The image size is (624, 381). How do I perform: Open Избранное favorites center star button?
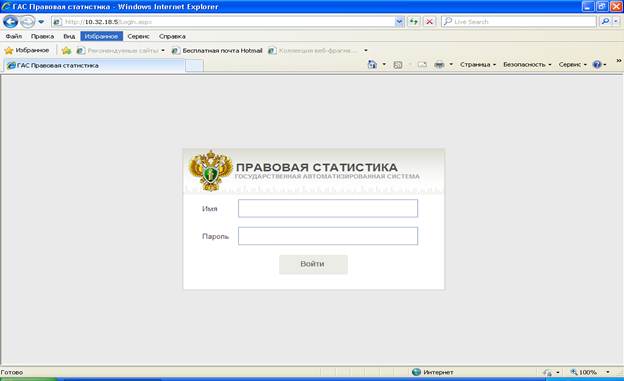(x=27, y=51)
